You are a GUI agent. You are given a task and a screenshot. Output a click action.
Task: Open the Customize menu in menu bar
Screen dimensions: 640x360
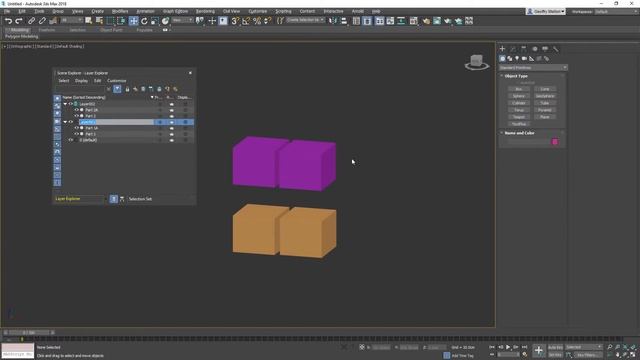(258, 11)
